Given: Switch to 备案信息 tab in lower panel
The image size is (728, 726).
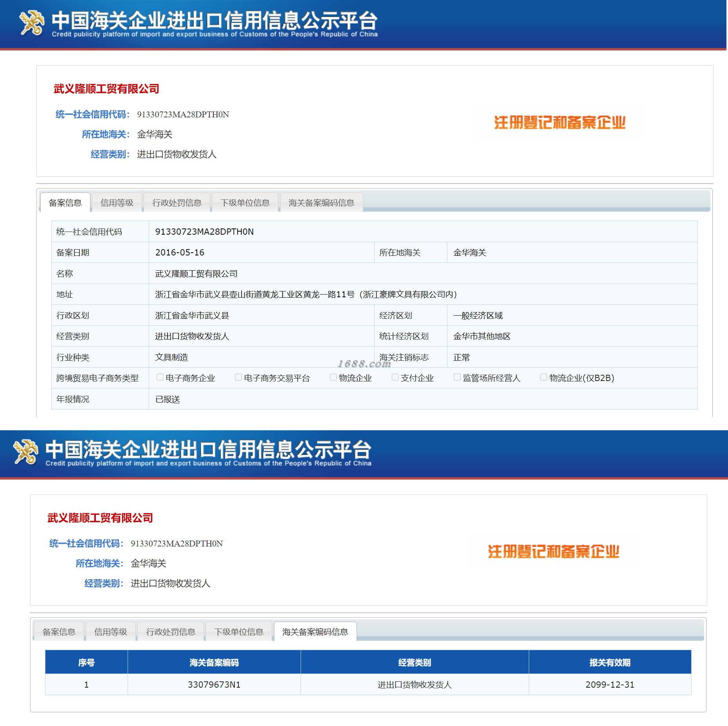Looking at the screenshot, I should tap(59, 632).
